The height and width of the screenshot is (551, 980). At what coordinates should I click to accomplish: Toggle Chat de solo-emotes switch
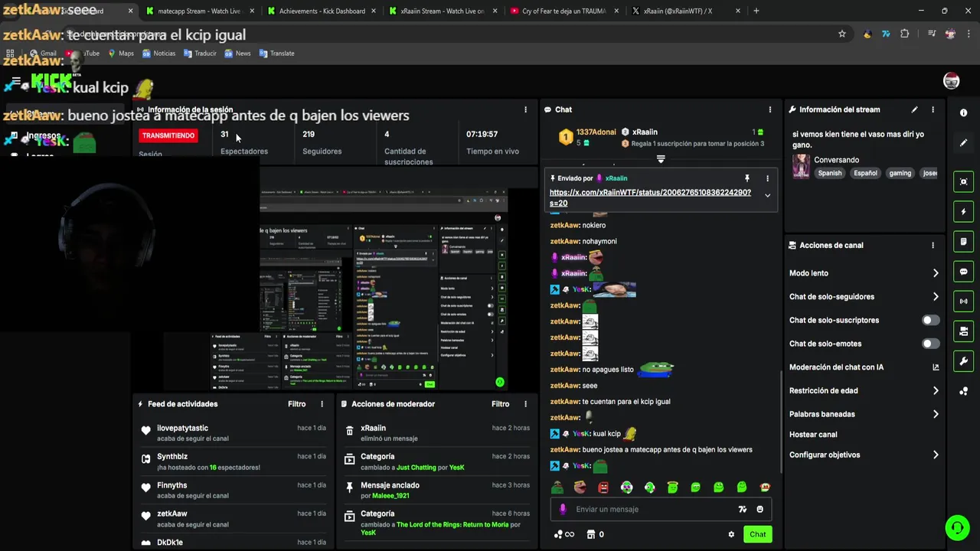click(930, 344)
